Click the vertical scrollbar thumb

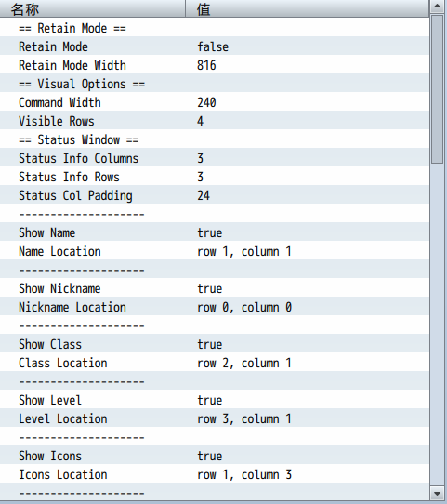click(x=438, y=89)
